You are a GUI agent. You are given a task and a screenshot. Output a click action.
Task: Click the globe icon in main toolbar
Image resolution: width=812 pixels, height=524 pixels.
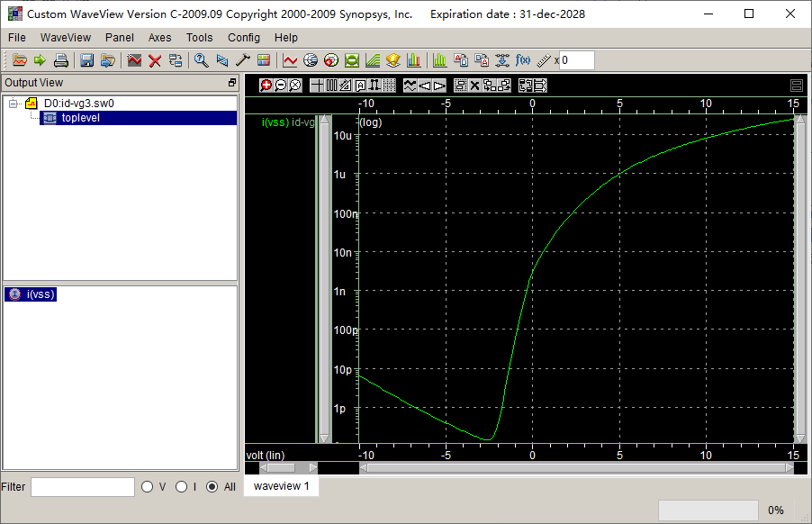point(311,60)
